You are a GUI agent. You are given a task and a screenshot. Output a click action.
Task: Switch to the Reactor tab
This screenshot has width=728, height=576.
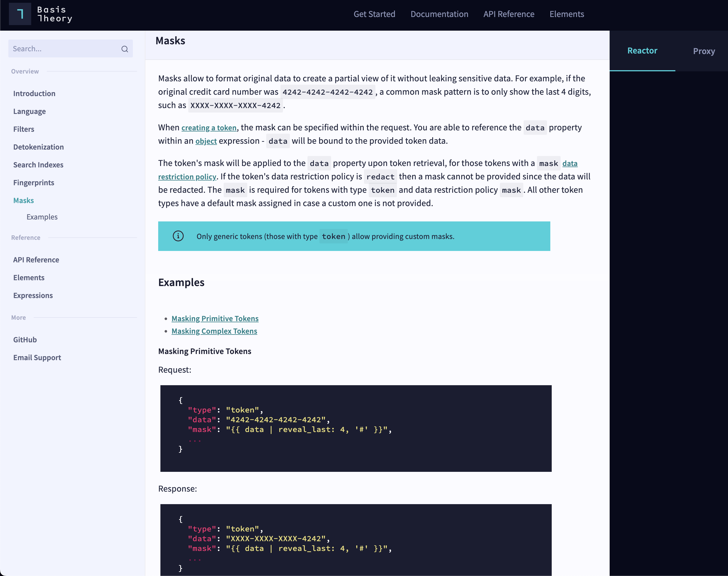pos(642,50)
